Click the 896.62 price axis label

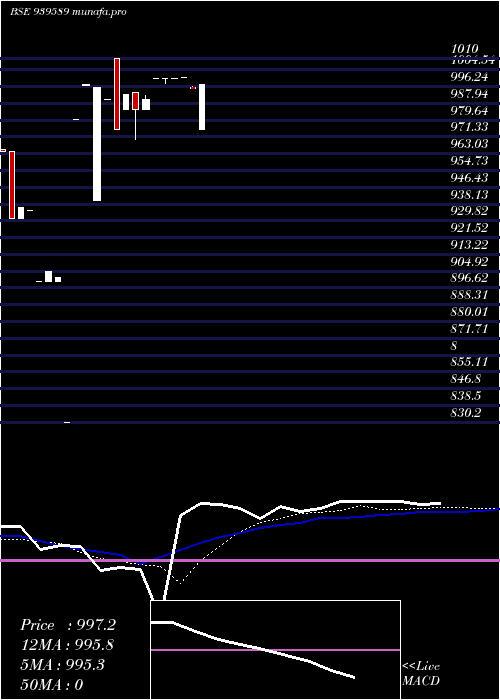pos(469,278)
